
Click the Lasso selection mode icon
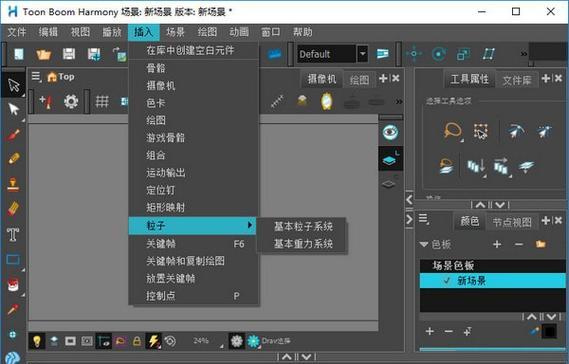pos(453,131)
